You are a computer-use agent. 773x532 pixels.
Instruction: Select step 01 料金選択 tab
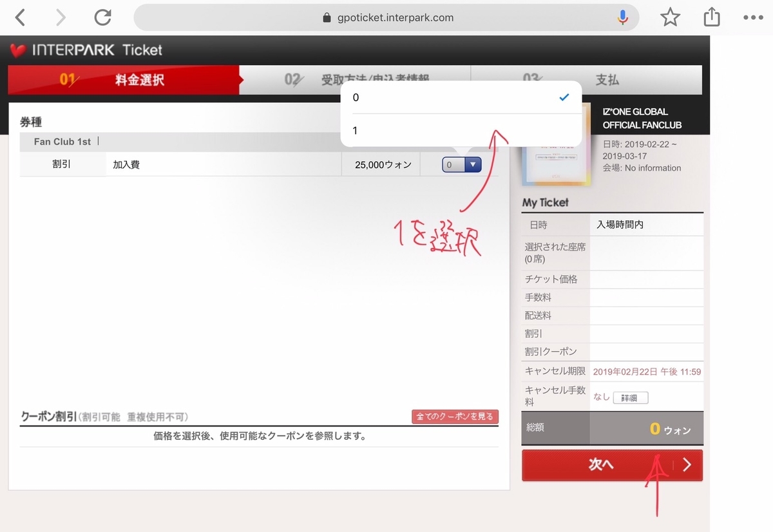coord(123,80)
